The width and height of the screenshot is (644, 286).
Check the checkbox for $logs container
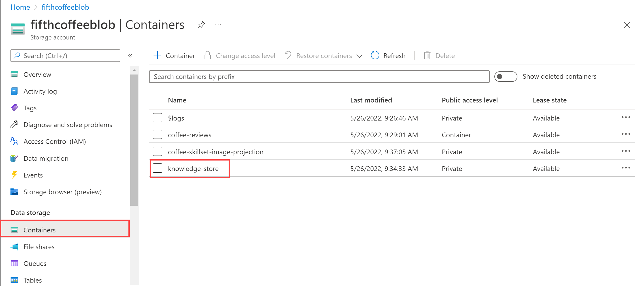[157, 117]
